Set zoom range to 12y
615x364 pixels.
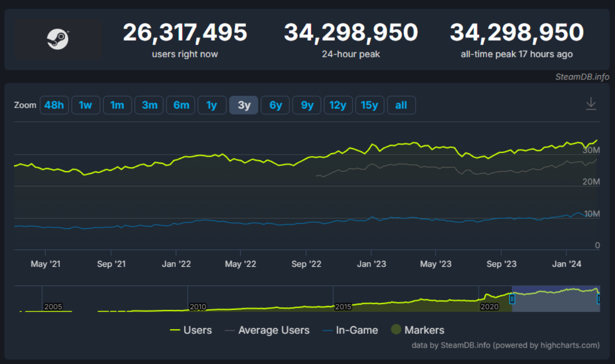pyautogui.click(x=338, y=105)
